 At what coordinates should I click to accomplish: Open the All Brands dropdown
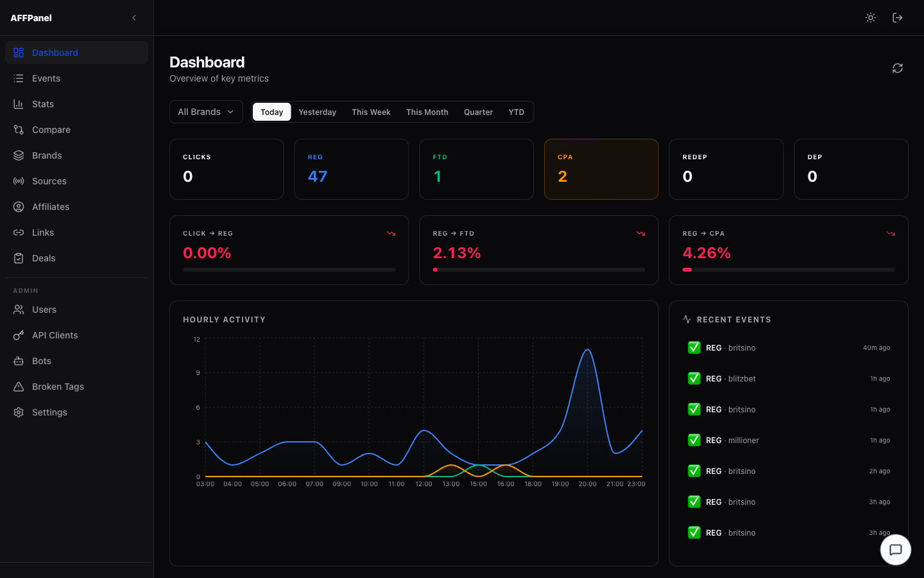click(x=206, y=111)
